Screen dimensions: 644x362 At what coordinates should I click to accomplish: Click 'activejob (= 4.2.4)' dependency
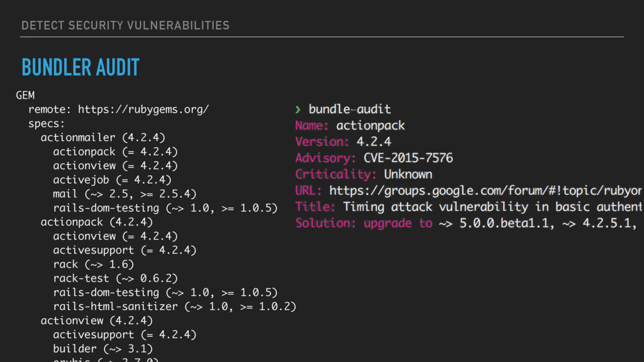(112, 180)
